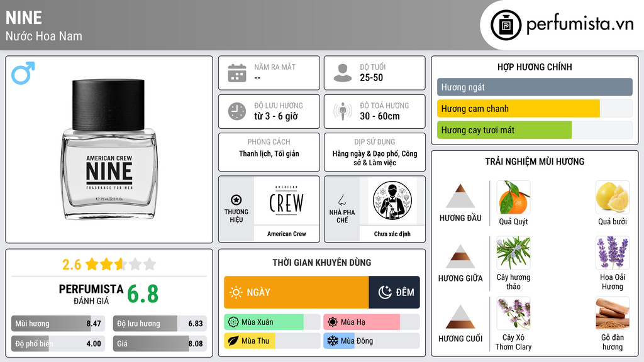Click the Hương cuối pyramid icon

[460, 317]
